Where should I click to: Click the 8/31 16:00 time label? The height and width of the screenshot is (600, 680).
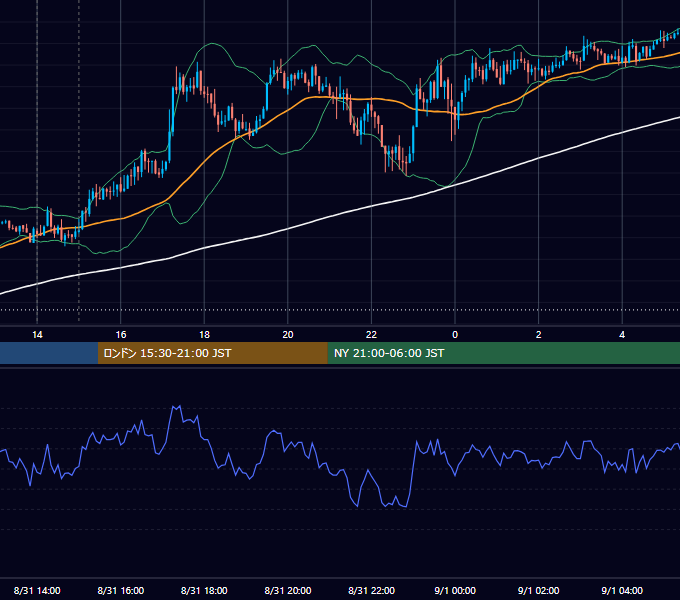point(121,590)
